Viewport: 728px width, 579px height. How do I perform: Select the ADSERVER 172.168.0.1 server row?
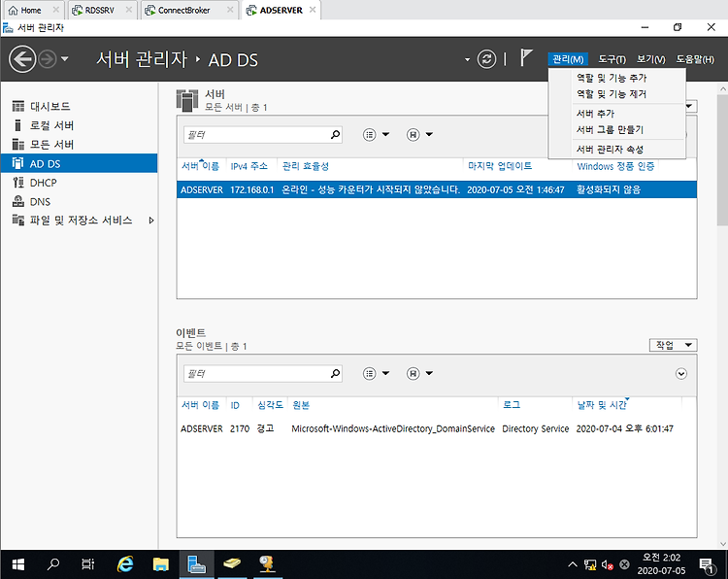(x=437, y=189)
